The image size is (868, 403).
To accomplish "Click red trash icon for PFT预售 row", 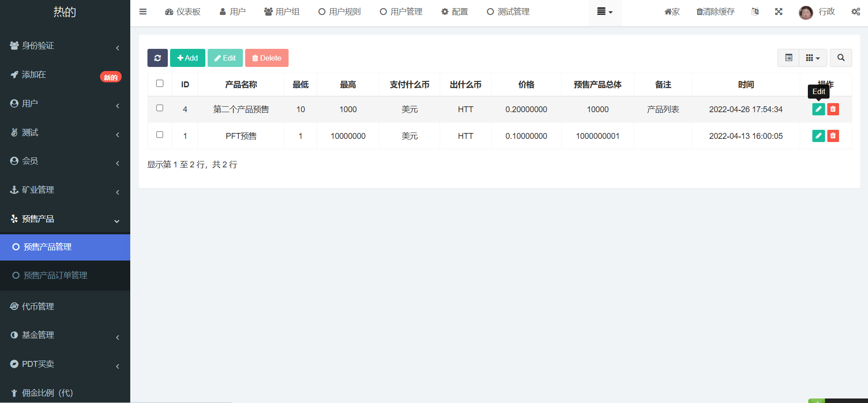I will (833, 136).
